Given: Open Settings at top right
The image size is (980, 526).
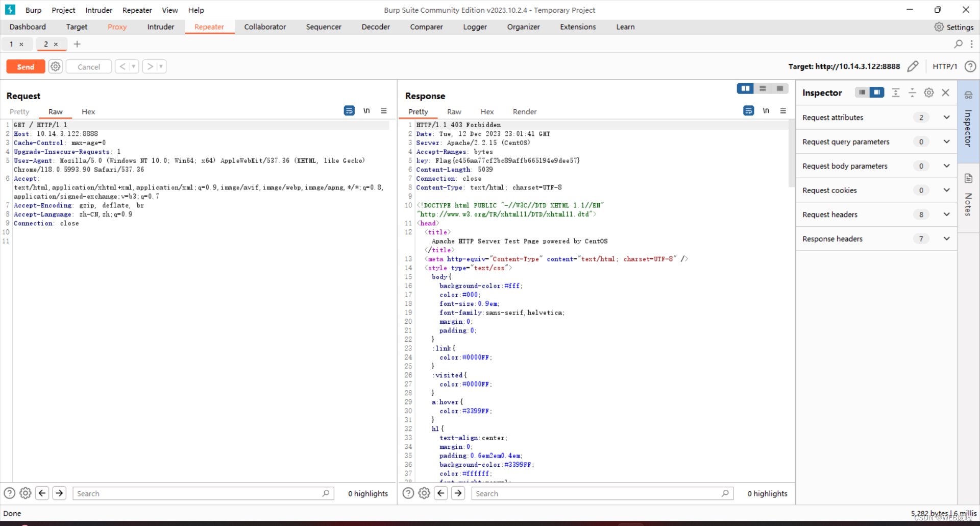Looking at the screenshot, I should coord(954,27).
